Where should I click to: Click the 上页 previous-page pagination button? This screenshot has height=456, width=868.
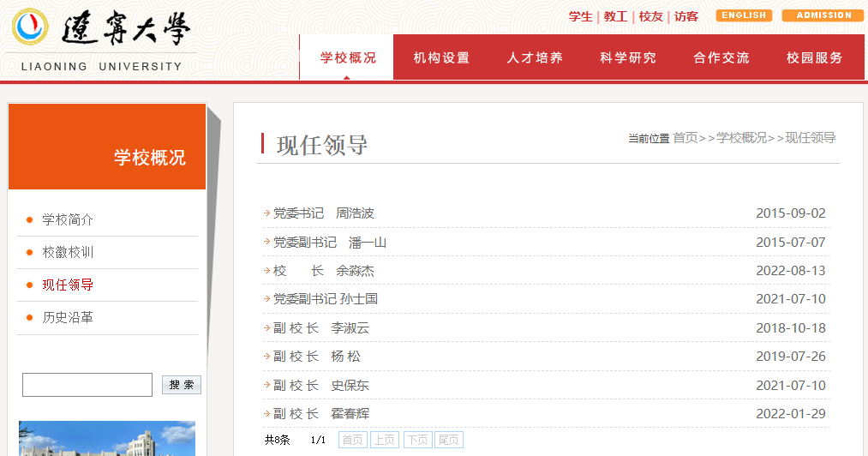coord(385,440)
